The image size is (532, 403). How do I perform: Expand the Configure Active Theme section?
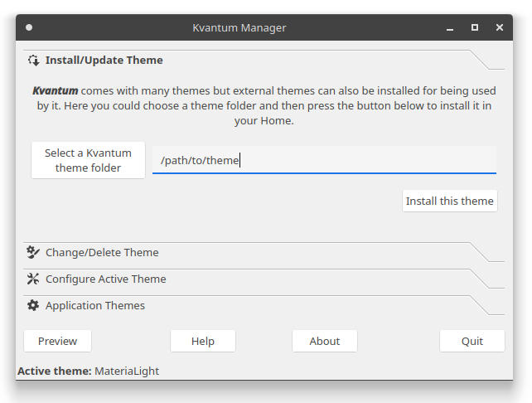[x=106, y=279]
